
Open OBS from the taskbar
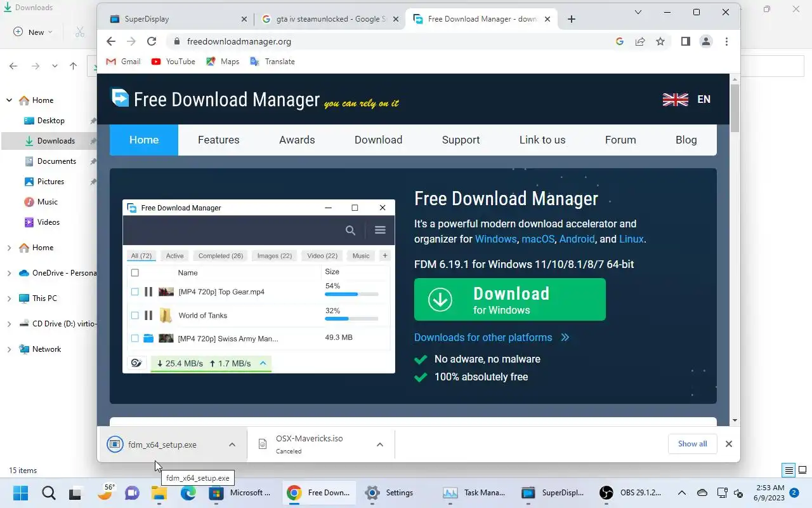point(631,493)
